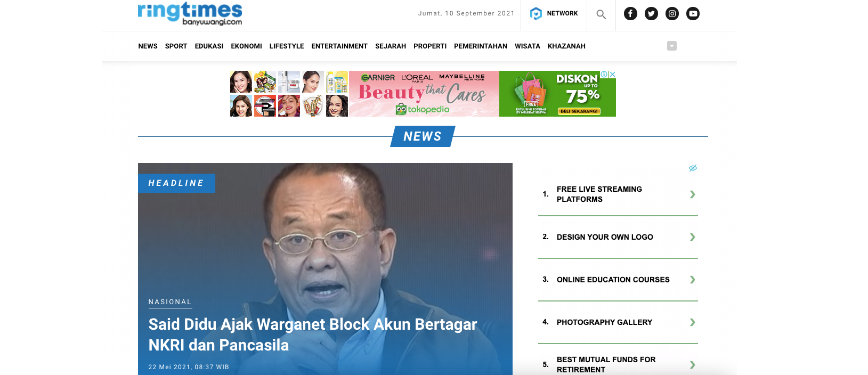Open chevron beside Design Your Own Logo
Image resolution: width=868 pixels, height=375 pixels.
(x=692, y=237)
